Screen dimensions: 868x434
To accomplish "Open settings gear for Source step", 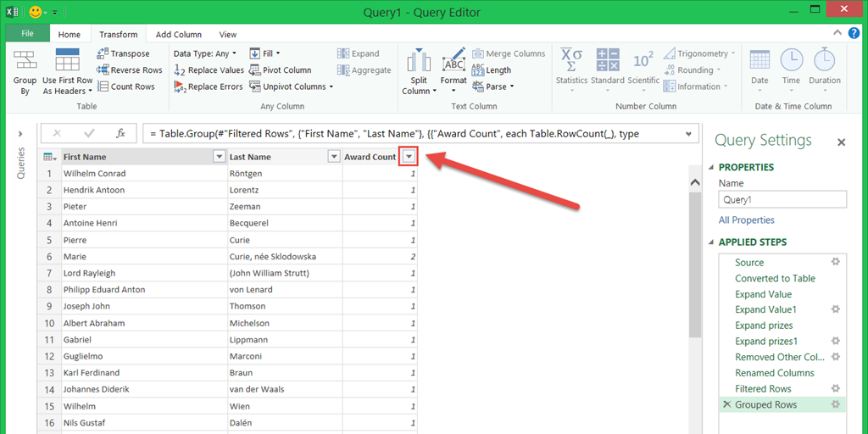I will [835, 262].
